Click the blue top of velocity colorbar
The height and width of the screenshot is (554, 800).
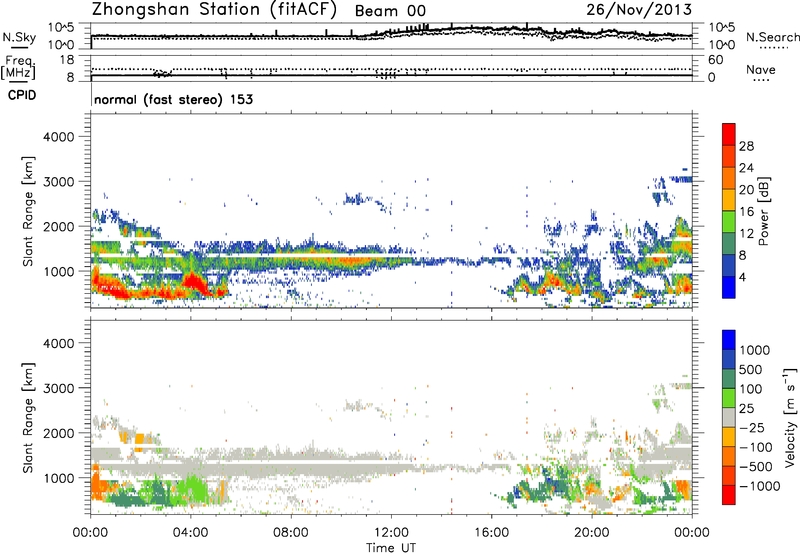[729, 340]
